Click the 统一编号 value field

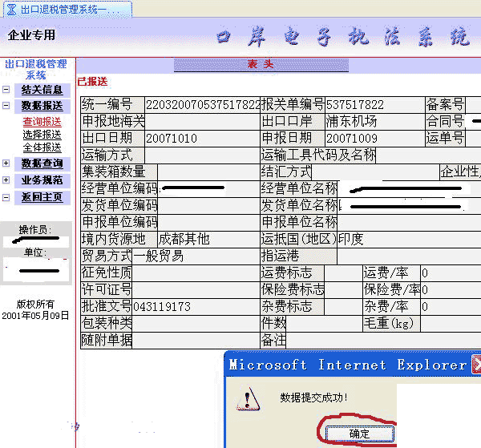coord(203,105)
